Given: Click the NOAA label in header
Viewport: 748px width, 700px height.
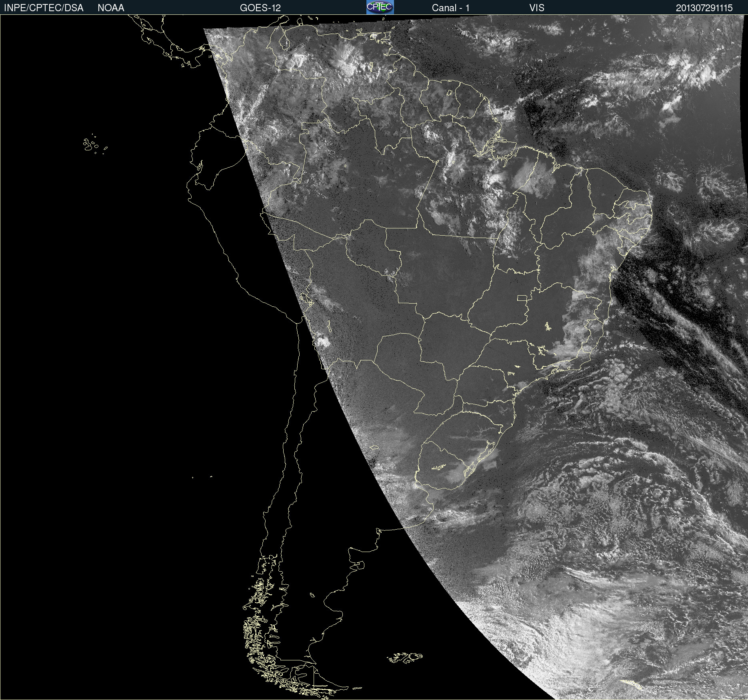Looking at the screenshot, I should click(111, 8).
